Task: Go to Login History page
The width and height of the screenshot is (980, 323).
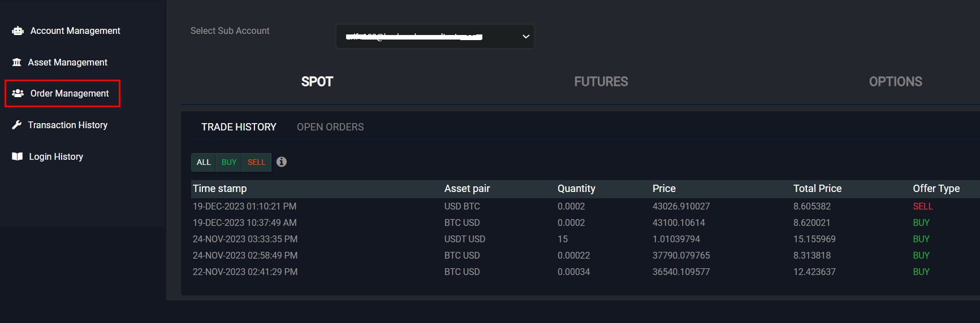Action: [x=56, y=156]
